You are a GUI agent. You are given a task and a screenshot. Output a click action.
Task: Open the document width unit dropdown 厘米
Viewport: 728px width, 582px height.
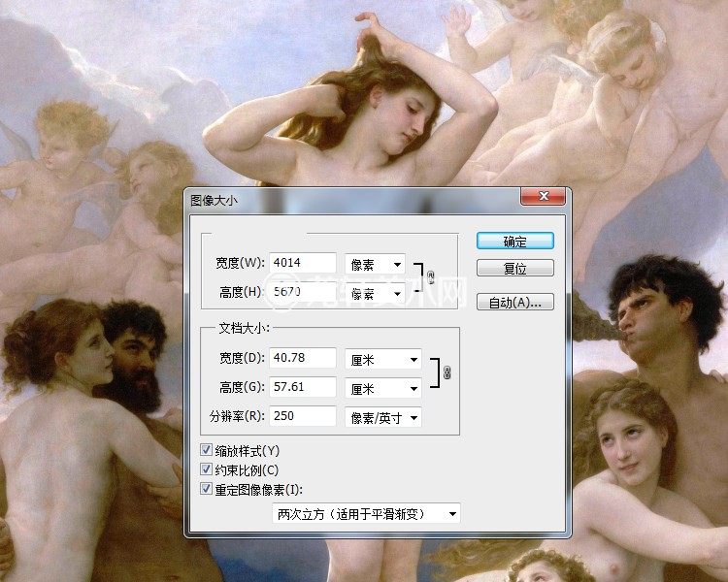point(383,359)
